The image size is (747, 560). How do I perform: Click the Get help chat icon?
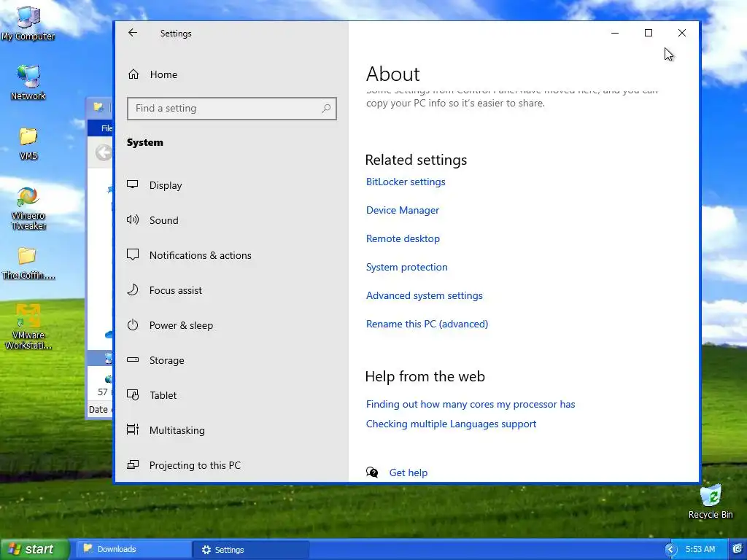point(372,472)
